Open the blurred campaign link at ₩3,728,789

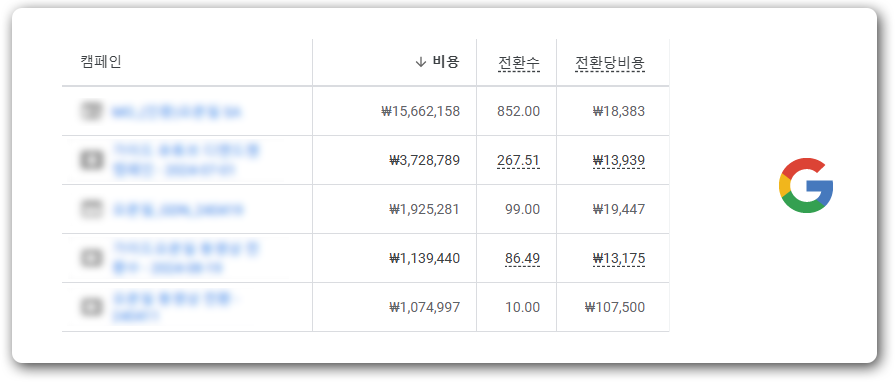[186, 160]
